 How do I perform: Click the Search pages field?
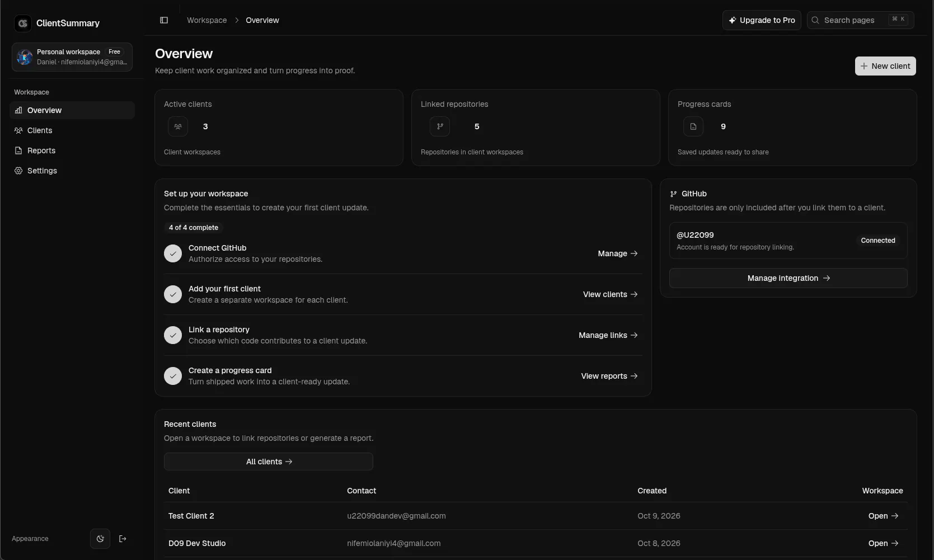(861, 20)
